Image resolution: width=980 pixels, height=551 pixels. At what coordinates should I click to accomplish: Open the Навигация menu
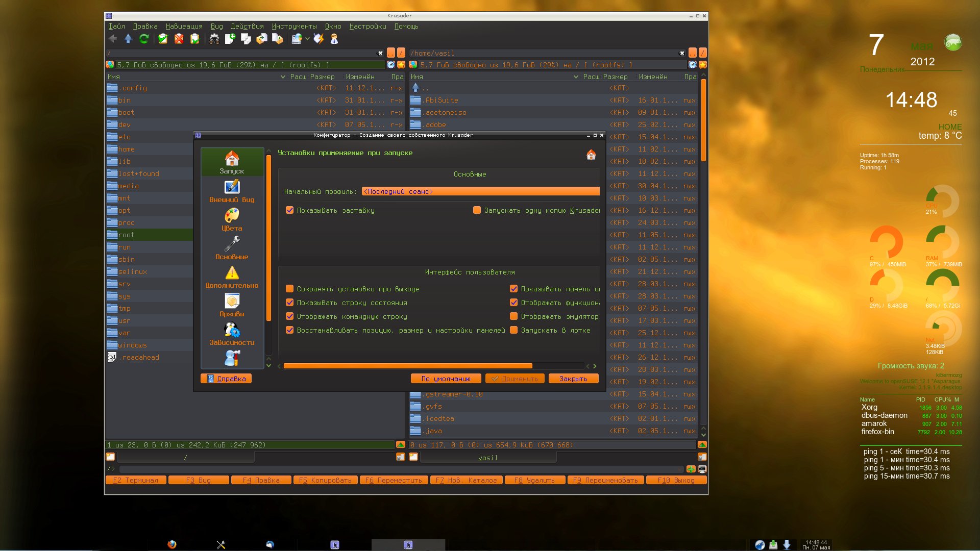(x=184, y=26)
